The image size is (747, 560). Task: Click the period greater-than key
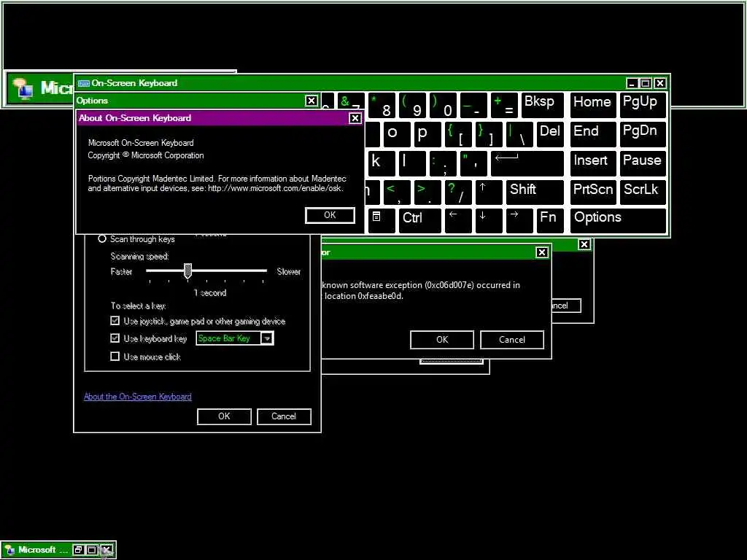pyautogui.click(x=427, y=192)
